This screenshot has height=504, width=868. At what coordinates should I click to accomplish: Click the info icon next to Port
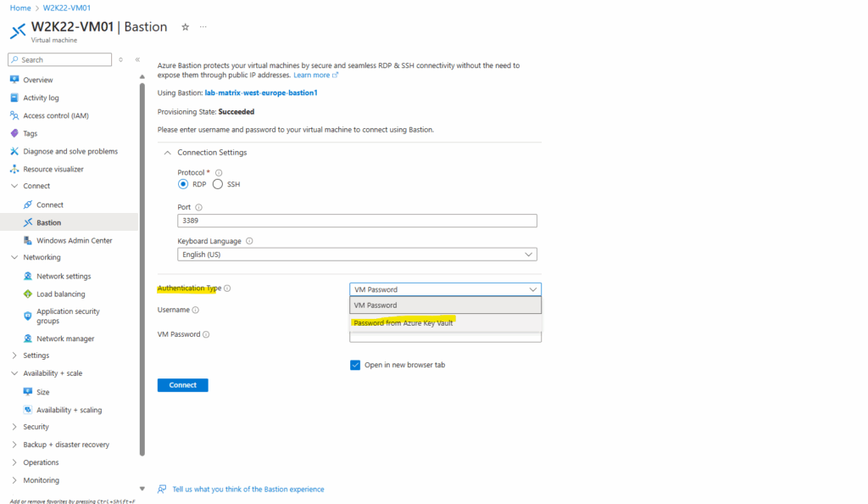pyautogui.click(x=198, y=207)
